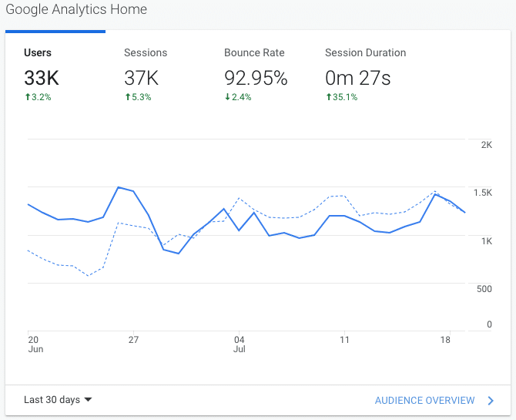Expand the Last 30 days date range
Image resolution: width=516 pixels, height=420 pixels.
(x=52, y=400)
